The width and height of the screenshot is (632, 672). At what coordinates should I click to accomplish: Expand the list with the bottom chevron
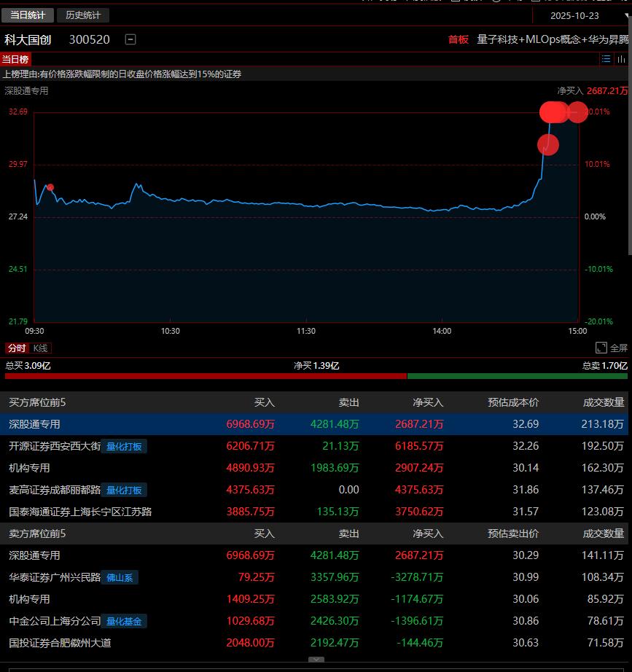coord(316,660)
